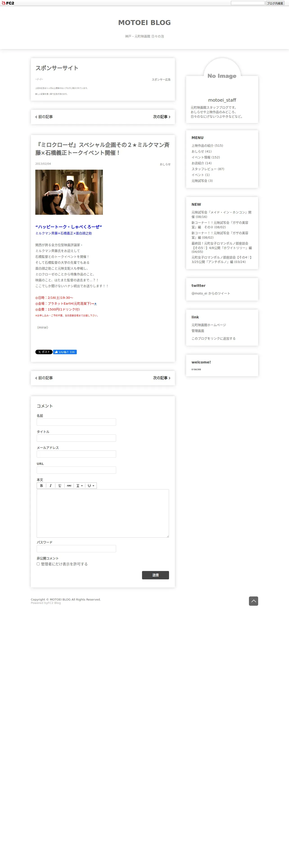The width and height of the screenshot is (289, 868).
Task: Open the イベント (1) category
Action: click(201, 175)
